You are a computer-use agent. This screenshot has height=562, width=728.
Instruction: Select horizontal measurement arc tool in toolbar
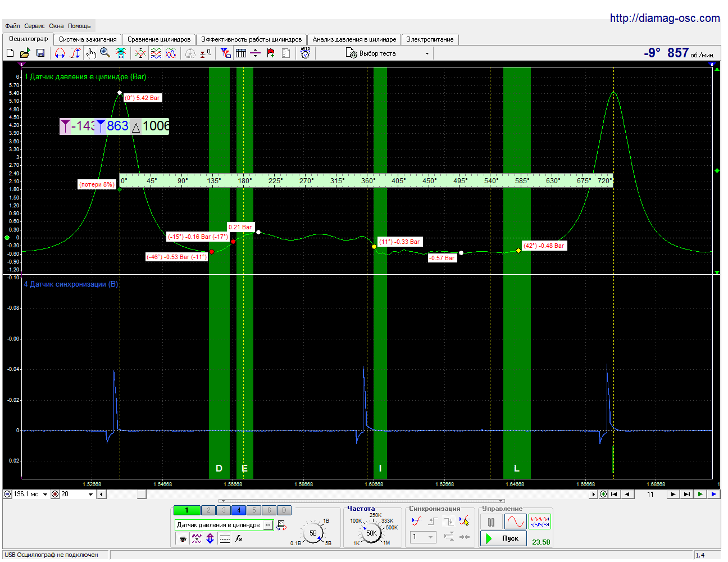60,53
